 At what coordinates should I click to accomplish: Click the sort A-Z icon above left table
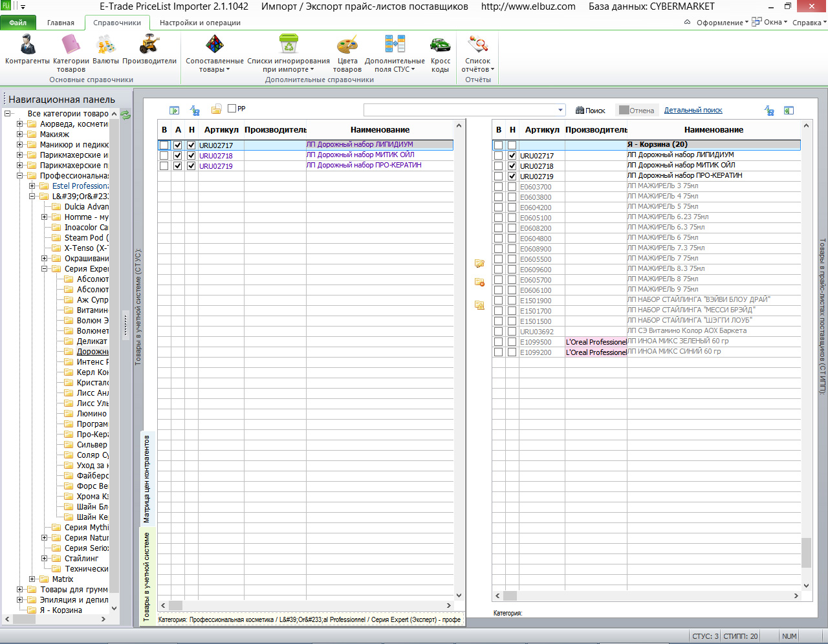(195, 111)
